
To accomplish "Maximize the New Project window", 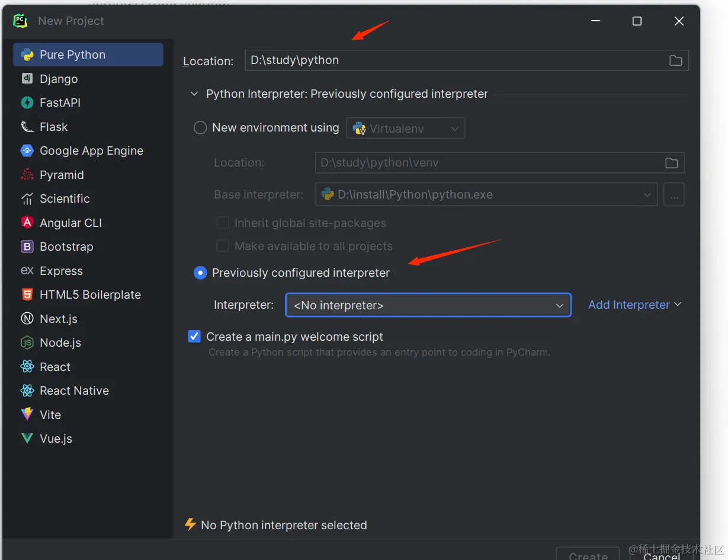I will tap(637, 21).
